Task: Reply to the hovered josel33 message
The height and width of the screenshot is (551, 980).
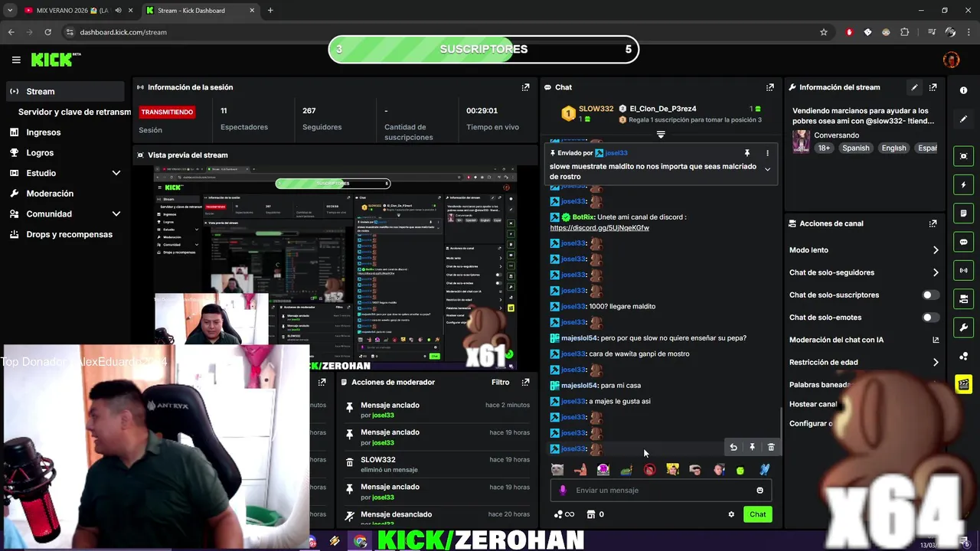Action: coord(733,448)
